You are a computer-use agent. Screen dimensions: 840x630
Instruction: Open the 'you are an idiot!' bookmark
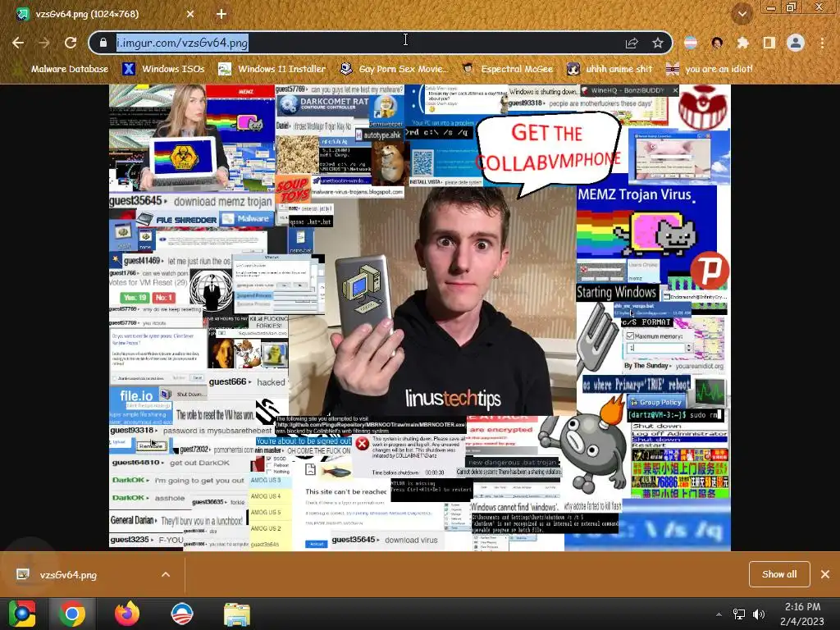pyautogui.click(x=710, y=69)
